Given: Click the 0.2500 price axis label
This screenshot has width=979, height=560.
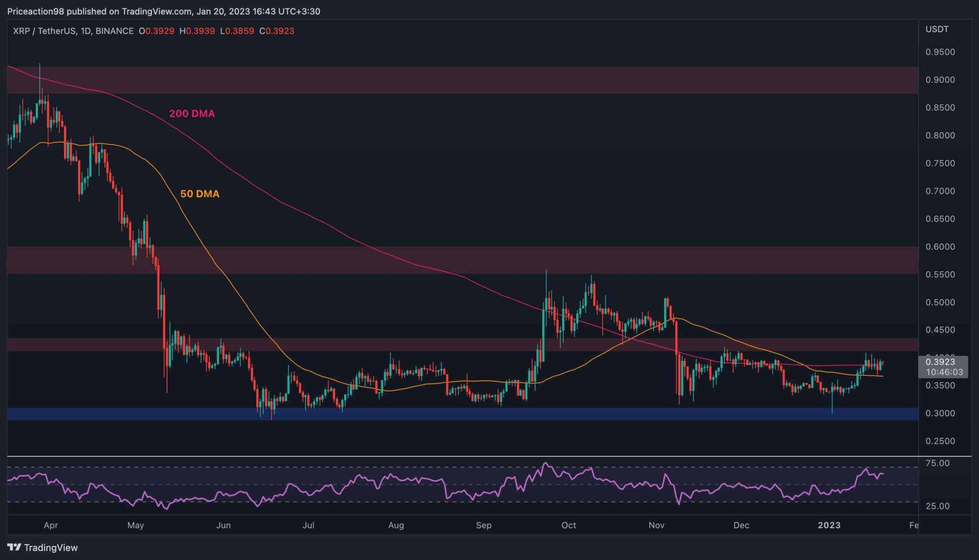Looking at the screenshot, I should (x=940, y=441).
